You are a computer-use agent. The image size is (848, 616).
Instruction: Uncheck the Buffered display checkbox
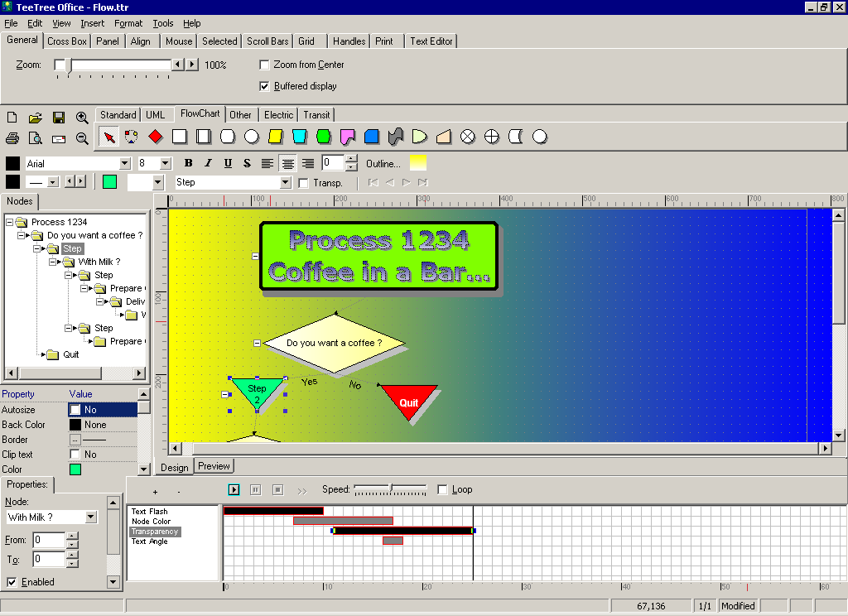[x=265, y=86]
